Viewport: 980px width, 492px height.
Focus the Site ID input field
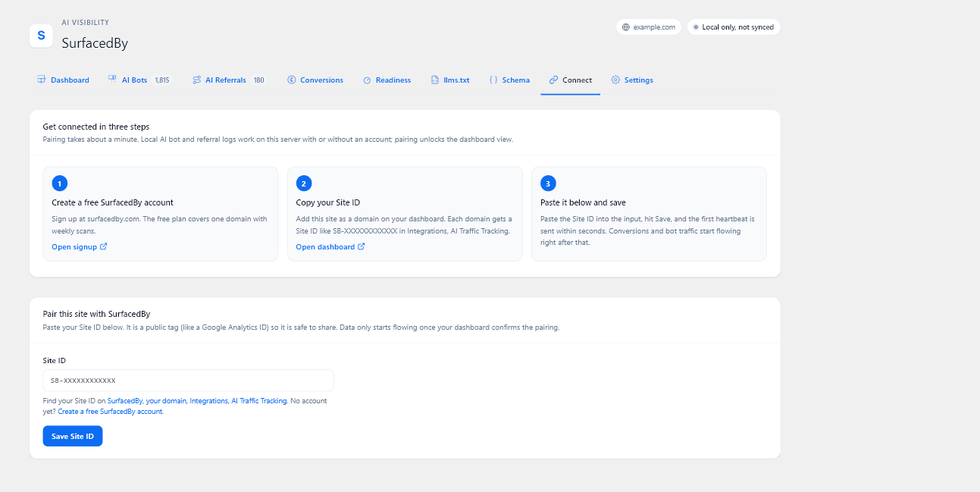[188, 381]
